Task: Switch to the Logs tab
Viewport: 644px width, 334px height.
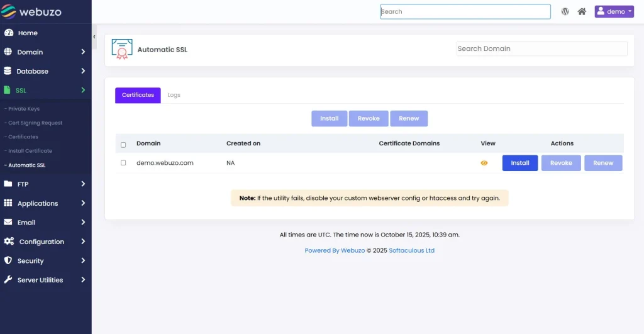Action: pyautogui.click(x=174, y=95)
